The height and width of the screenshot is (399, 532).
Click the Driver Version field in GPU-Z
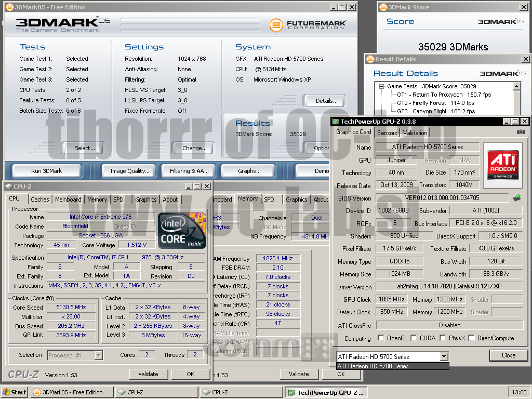pyautogui.click(x=449, y=286)
